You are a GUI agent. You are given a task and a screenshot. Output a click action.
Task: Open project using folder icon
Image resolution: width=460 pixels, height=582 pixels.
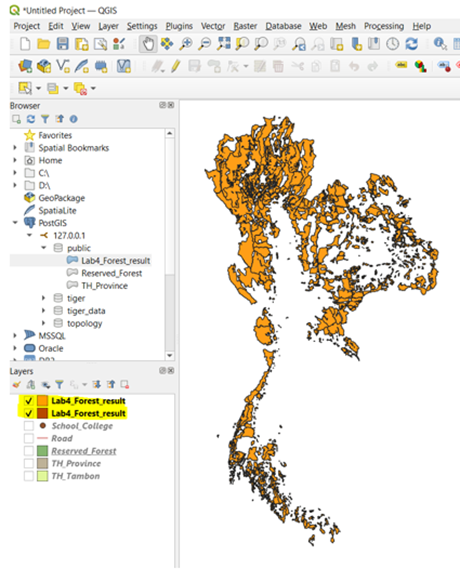(43, 44)
